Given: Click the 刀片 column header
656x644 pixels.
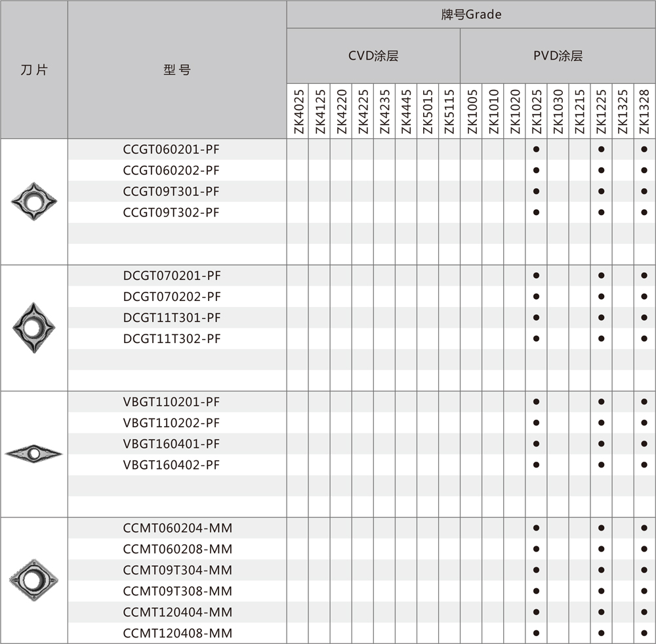Looking at the screenshot, I should coord(34,70).
